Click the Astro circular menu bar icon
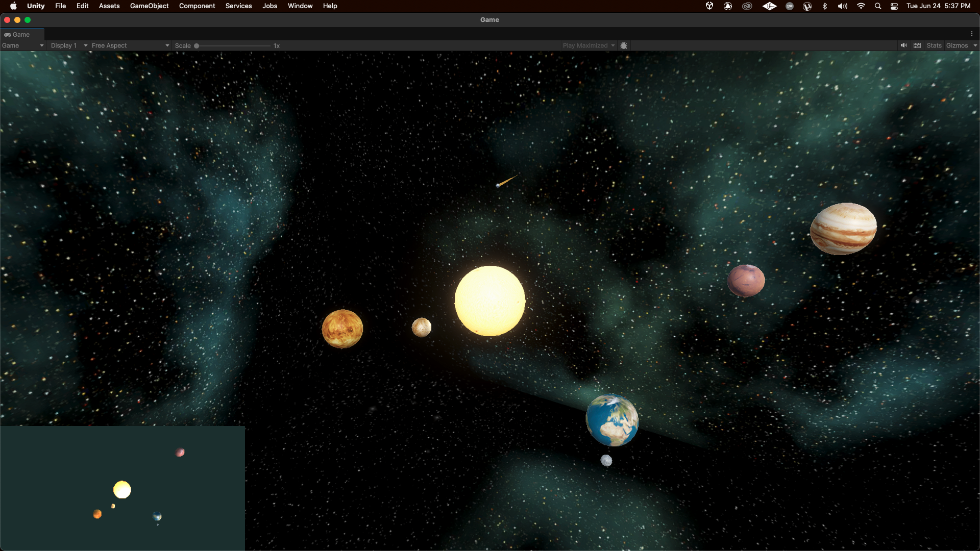Screen dimensions: 980x551 (728, 6)
